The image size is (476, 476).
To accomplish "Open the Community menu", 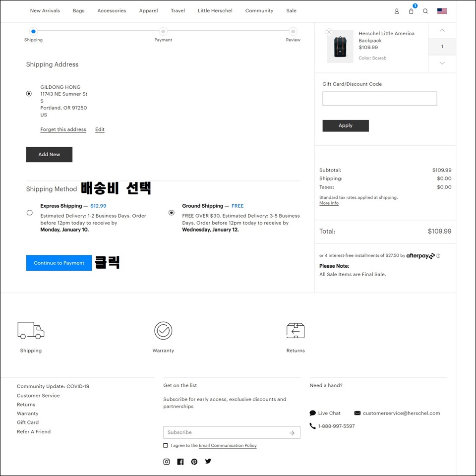I will click(259, 10).
